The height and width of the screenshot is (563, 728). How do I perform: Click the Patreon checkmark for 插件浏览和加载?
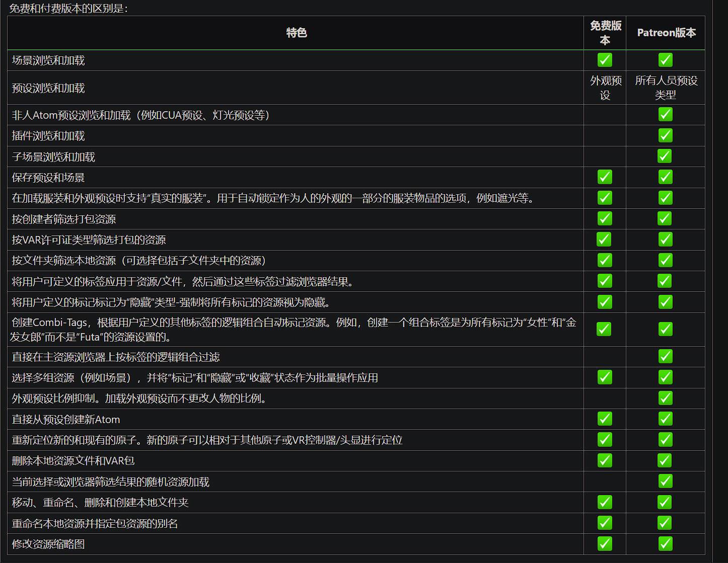665,135
